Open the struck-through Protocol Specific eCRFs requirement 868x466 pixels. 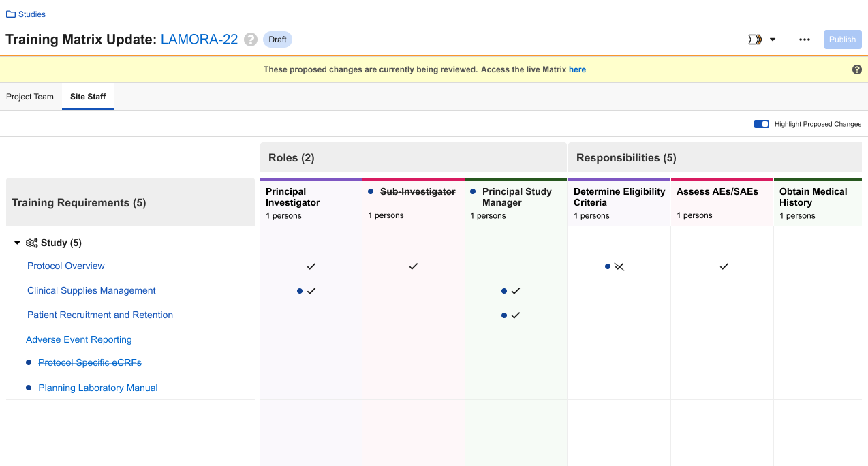coord(90,362)
